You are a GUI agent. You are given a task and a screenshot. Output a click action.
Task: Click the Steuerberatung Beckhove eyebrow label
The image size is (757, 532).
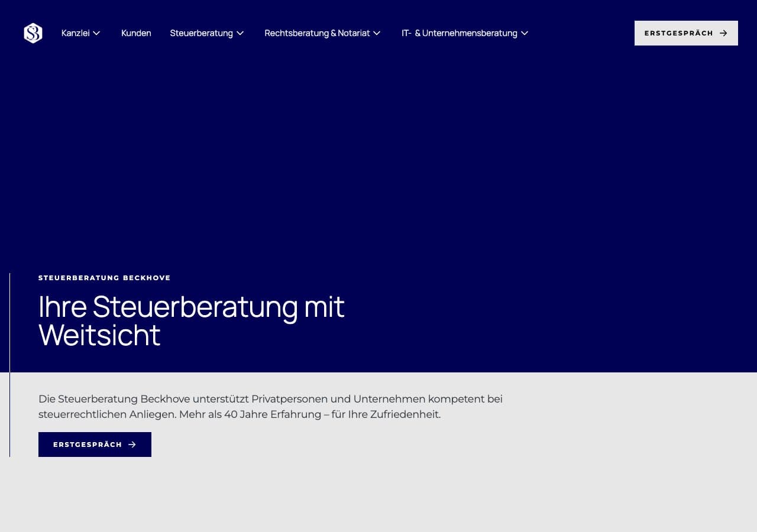click(105, 278)
